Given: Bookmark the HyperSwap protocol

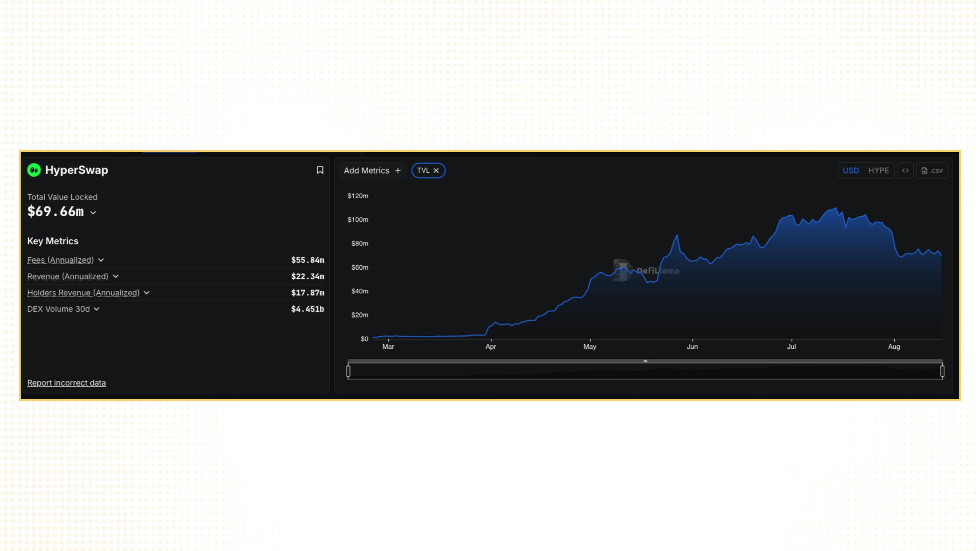Looking at the screenshot, I should click(320, 170).
